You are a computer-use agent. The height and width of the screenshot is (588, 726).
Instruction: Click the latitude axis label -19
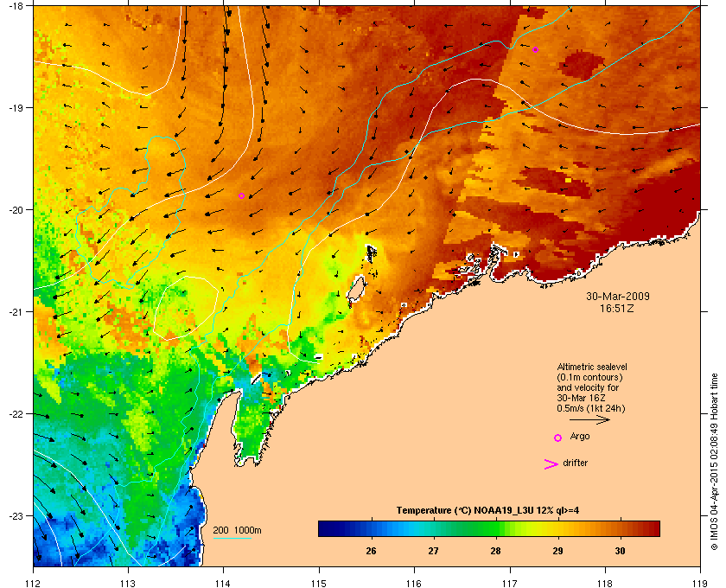click(x=16, y=107)
